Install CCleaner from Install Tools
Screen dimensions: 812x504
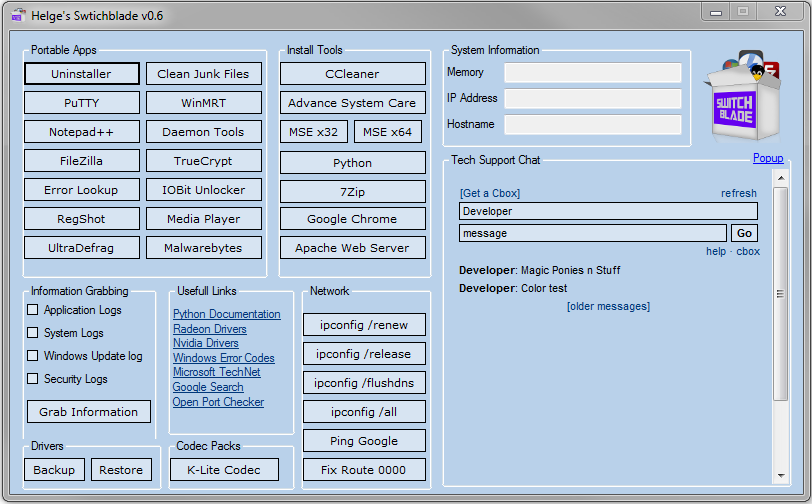[x=352, y=74]
